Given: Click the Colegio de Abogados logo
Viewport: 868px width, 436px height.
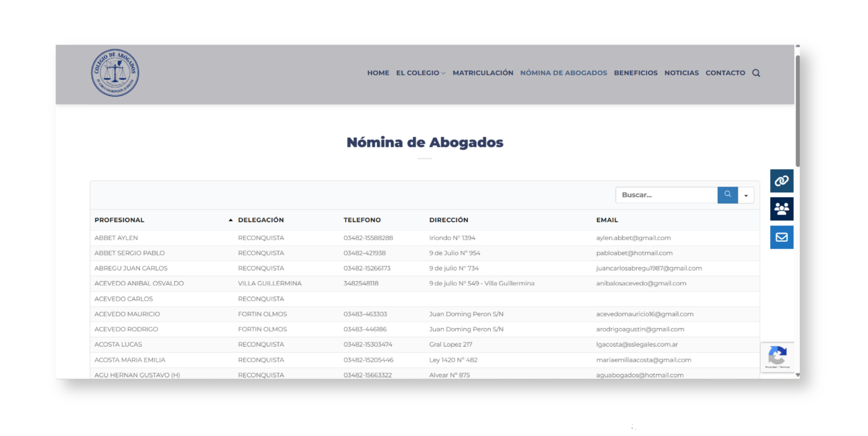Looking at the screenshot, I should pyautogui.click(x=115, y=73).
